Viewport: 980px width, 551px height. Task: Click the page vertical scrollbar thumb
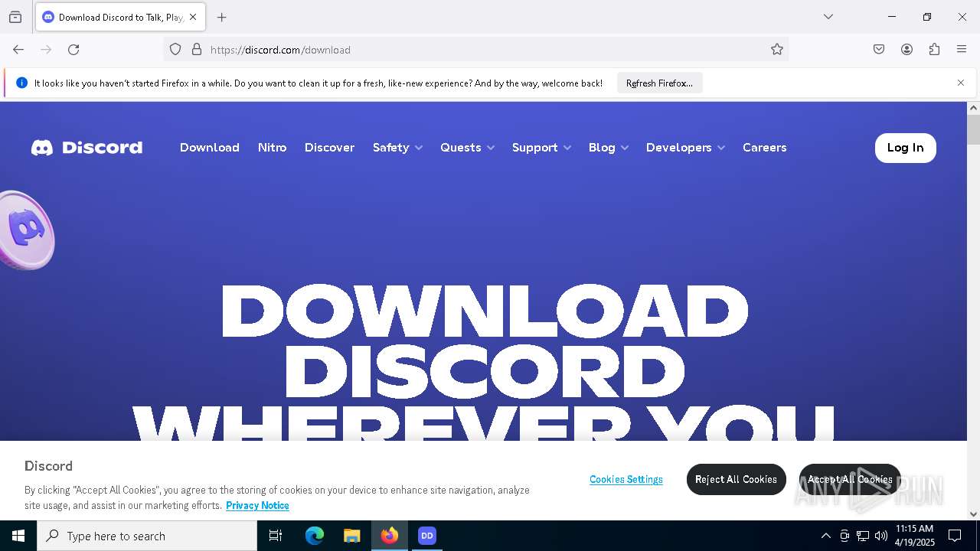pos(973,129)
